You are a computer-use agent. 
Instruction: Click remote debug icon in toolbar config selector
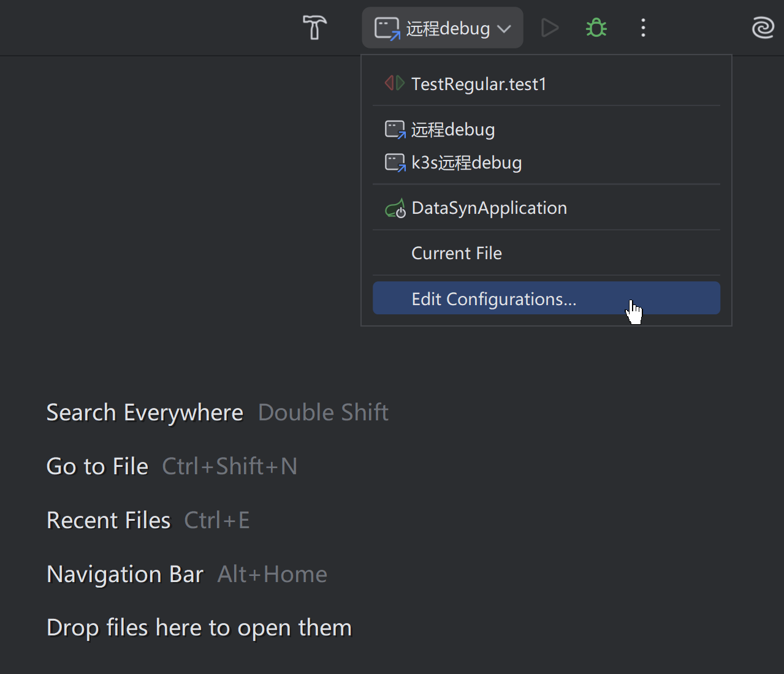pyautogui.click(x=387, y=28)
